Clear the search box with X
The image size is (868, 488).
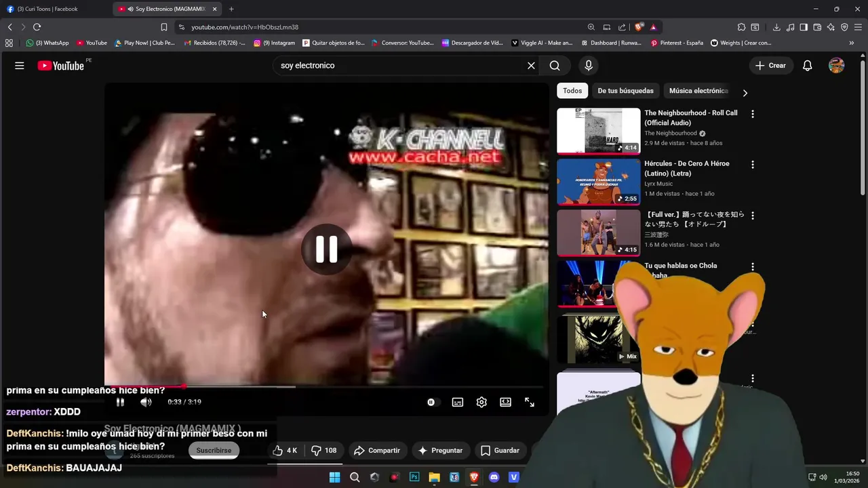coord(531,66)
